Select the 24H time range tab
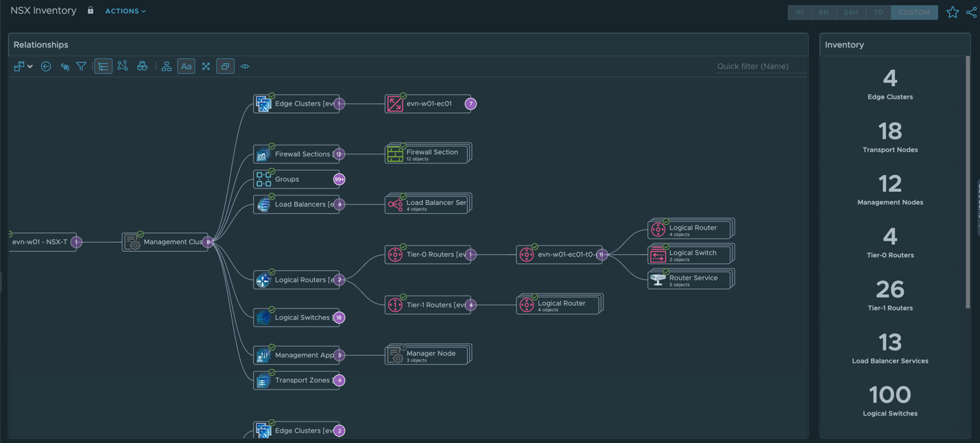Screen dimensions: 980x443 850,12
